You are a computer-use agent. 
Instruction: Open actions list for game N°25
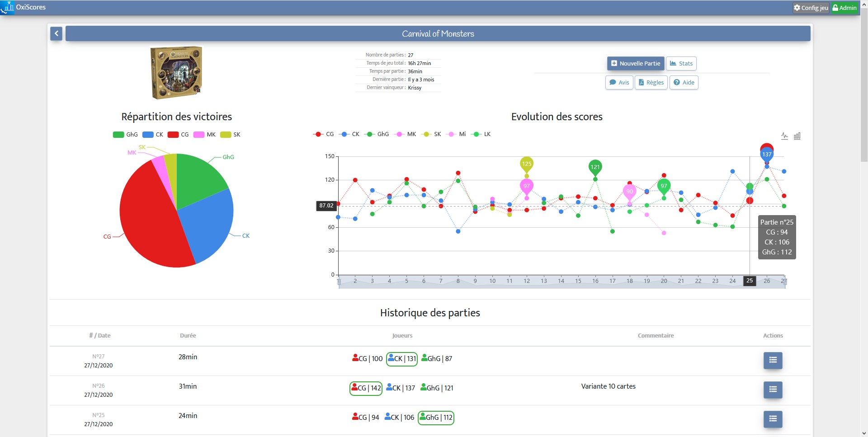pyautogui.click(x=773, y=419)
